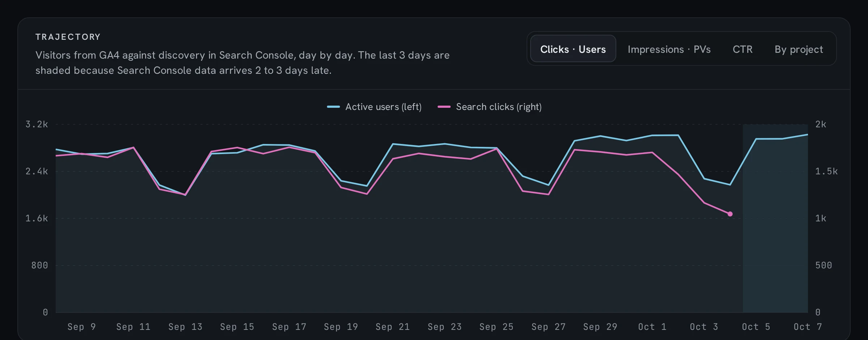868x340 pixels.
Task: Click the 500 right axis label
Action: 824,265
